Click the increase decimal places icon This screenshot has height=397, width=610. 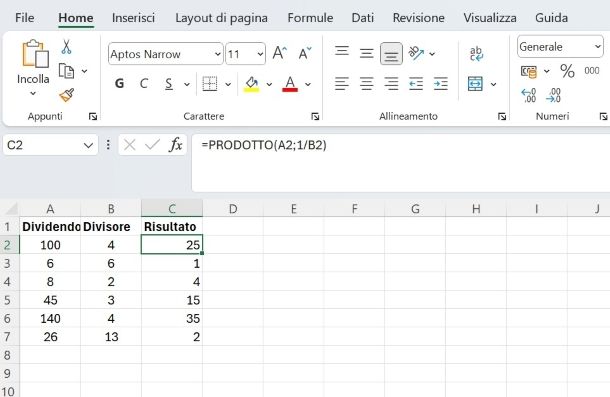[529, 95]
